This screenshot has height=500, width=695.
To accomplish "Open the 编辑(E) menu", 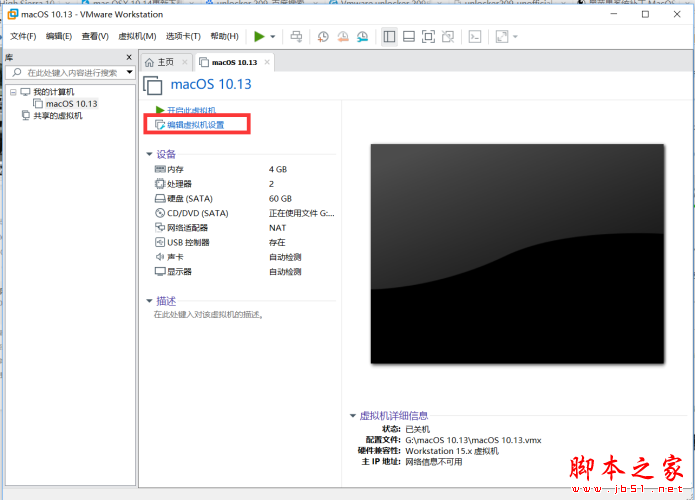I will click(59, 36).
